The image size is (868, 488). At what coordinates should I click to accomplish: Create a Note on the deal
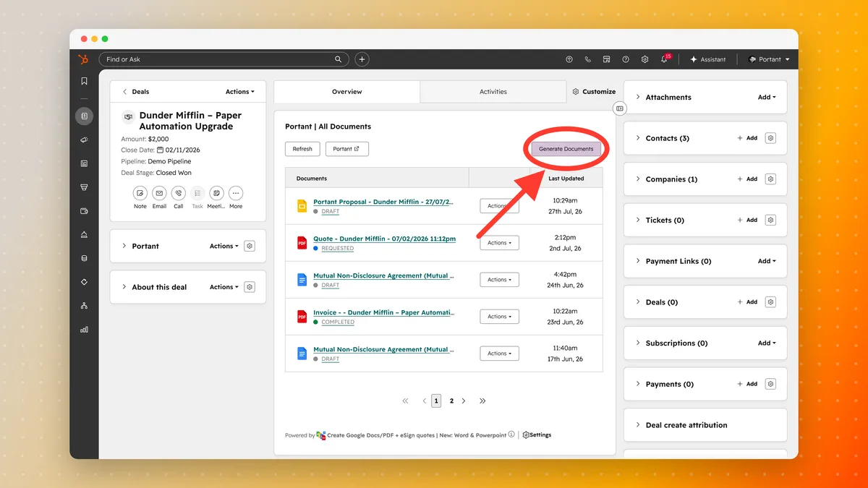(140, 193)
